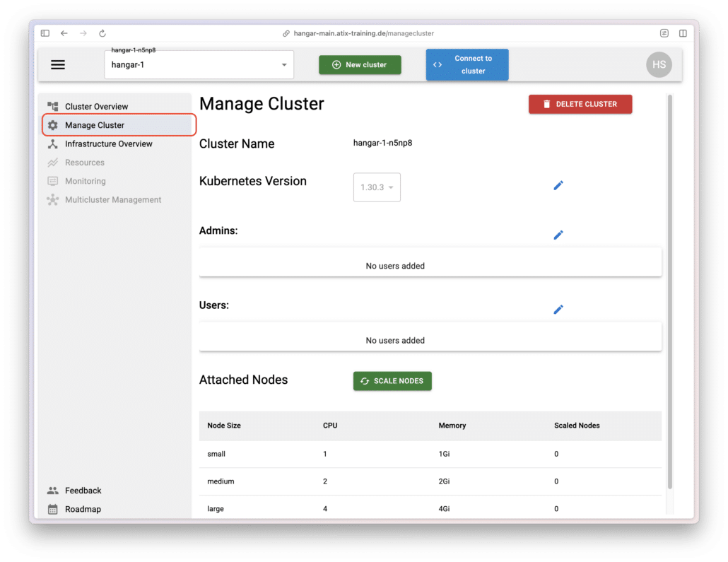Click the browser split view icon
This screenshot has height=562, width=728.
pyautogui.click(x=683, y=33)
